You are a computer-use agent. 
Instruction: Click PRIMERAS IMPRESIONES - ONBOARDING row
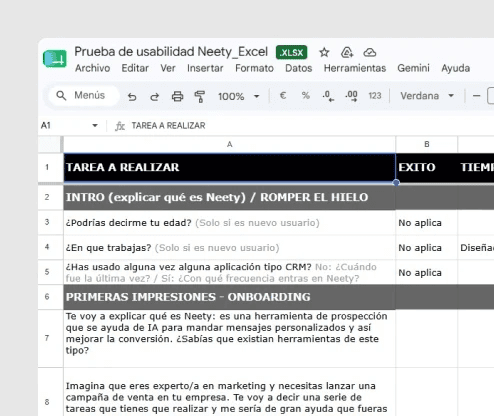coord(229,297)
